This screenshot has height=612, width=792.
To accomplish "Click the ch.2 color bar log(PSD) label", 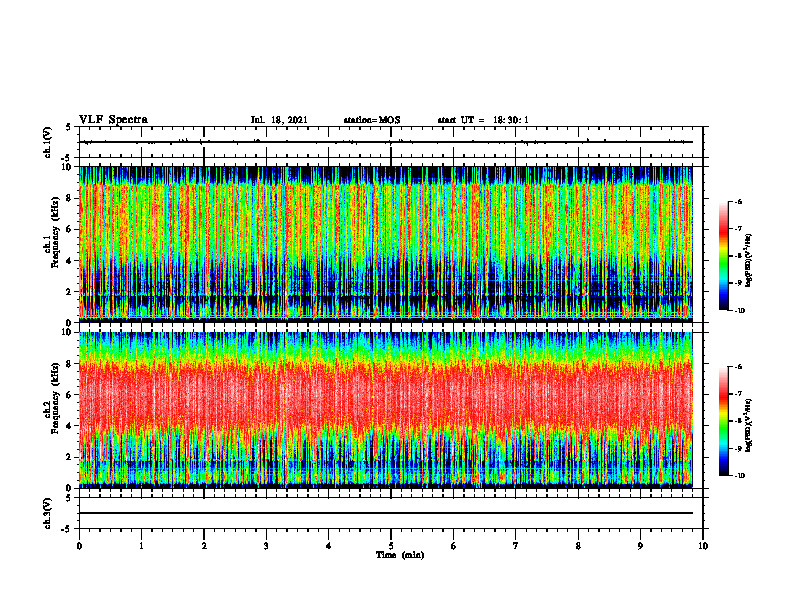I will (x=749, y=426).
